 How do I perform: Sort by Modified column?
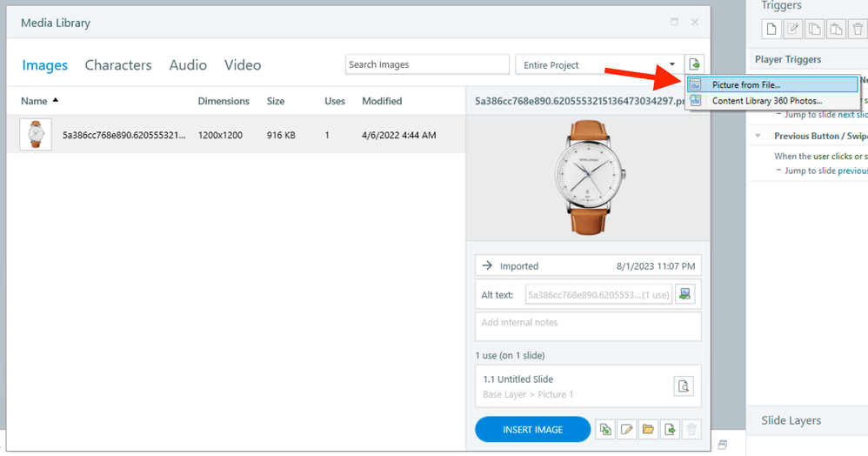382,101
